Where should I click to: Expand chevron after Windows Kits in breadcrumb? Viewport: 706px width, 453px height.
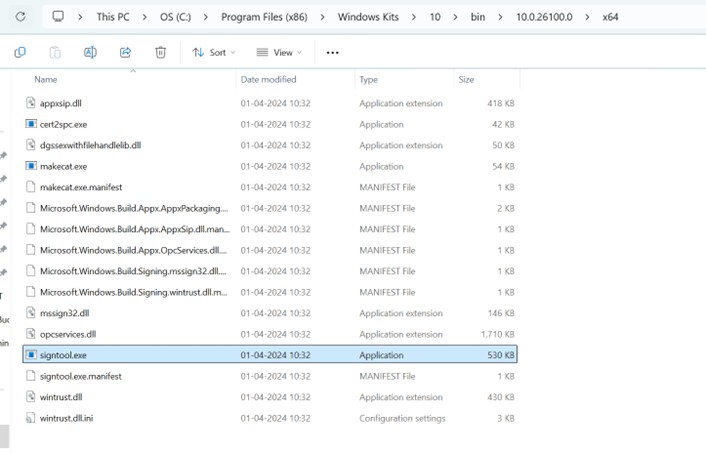click(413, 17)
